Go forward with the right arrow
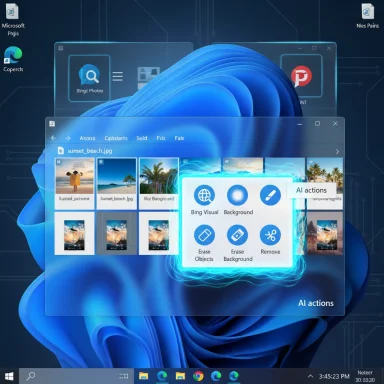This screenshot has height=384, width=384. [x=68, y=138]
